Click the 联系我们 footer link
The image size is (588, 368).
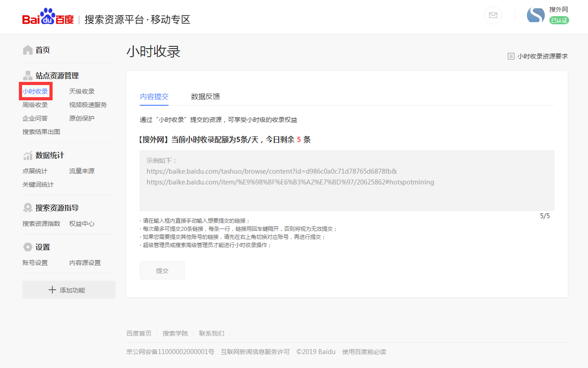click(x=211, y=333)
